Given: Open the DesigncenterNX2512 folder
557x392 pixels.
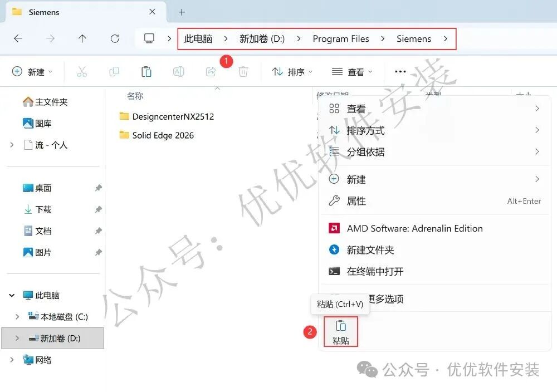Looking at the screenshot, I should click(167, 116).
